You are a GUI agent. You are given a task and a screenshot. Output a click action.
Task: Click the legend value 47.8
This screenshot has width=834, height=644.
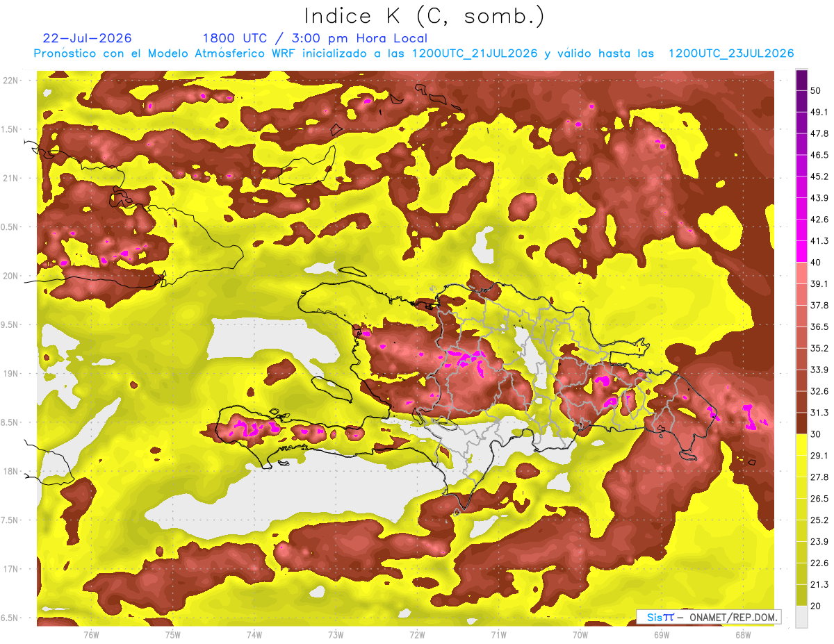coord(819,133)
